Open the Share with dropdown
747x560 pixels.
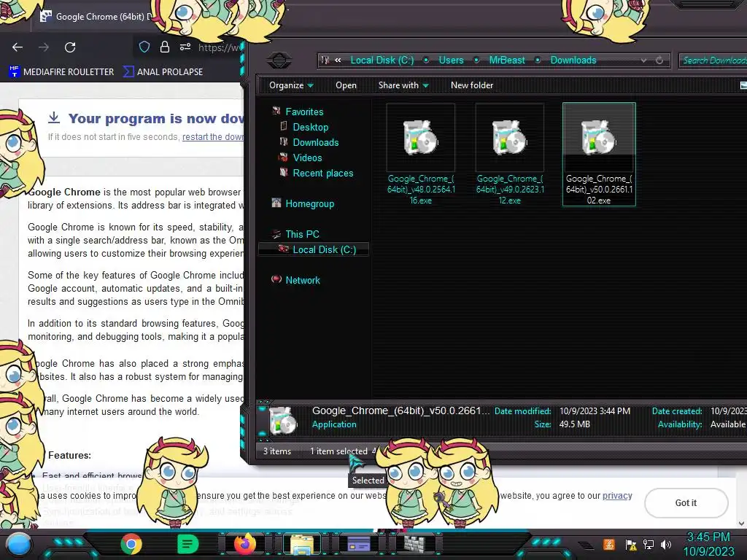coord(403,85)
